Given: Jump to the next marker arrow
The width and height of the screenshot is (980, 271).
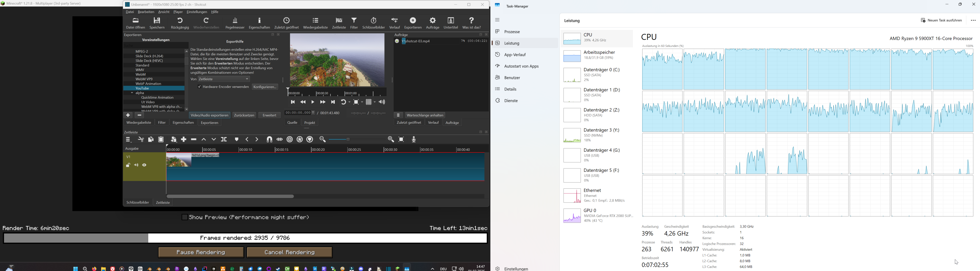Looking at the screenshot, I should [x=257, y=139].
